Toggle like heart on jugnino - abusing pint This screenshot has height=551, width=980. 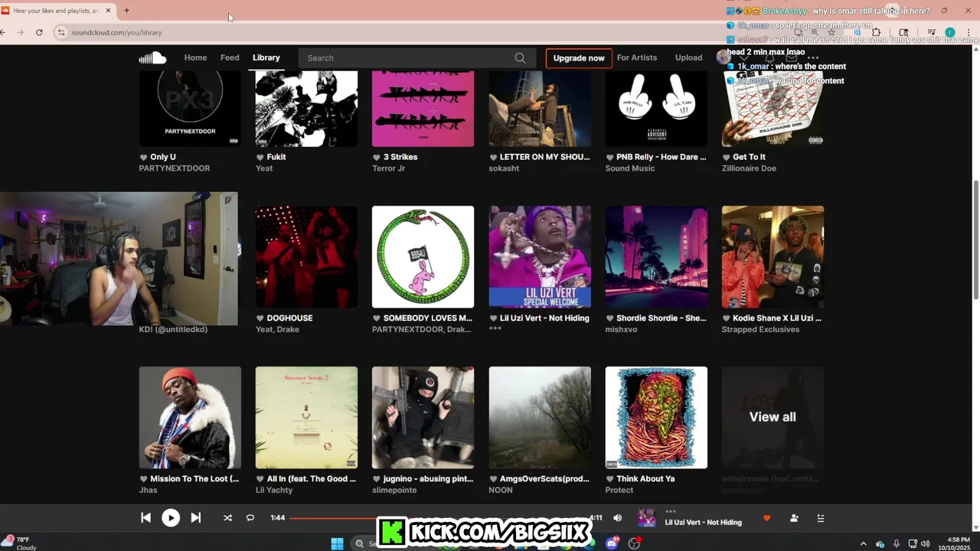377,479
